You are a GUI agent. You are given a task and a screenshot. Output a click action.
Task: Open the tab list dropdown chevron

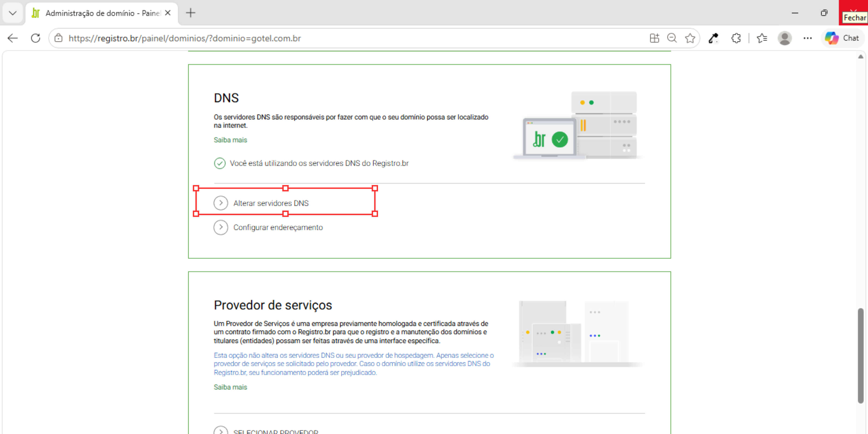pyautogui.click(x=13, y=13)
